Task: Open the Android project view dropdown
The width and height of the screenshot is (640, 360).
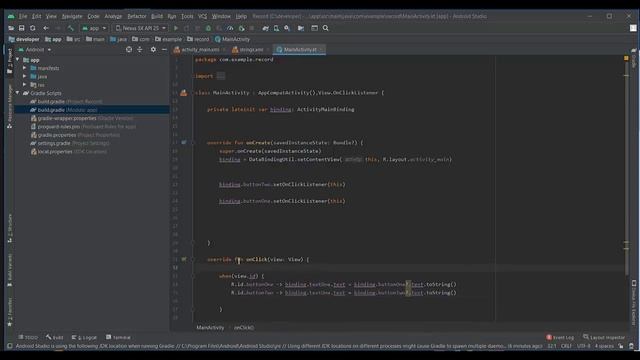Action: (35, 50)
